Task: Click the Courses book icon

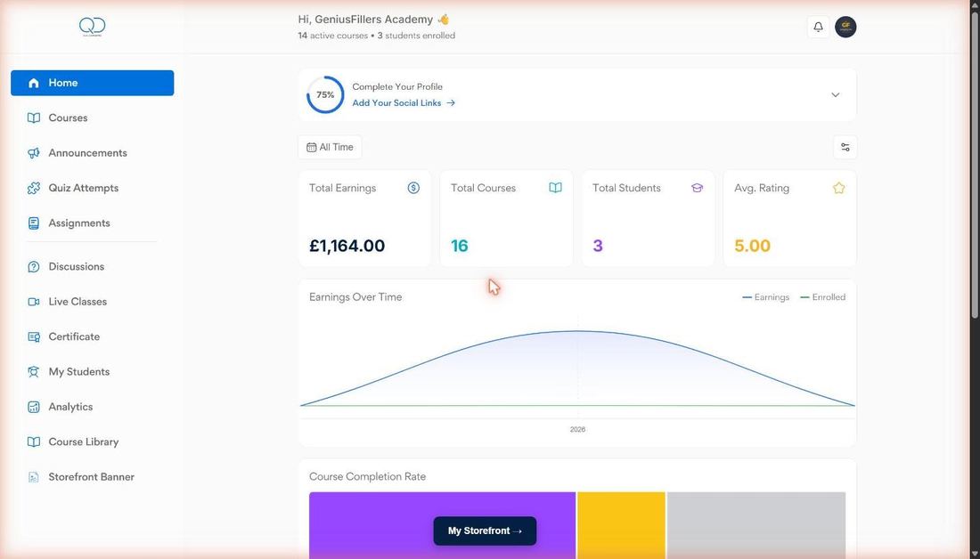Action: click(x=34, y=118)
